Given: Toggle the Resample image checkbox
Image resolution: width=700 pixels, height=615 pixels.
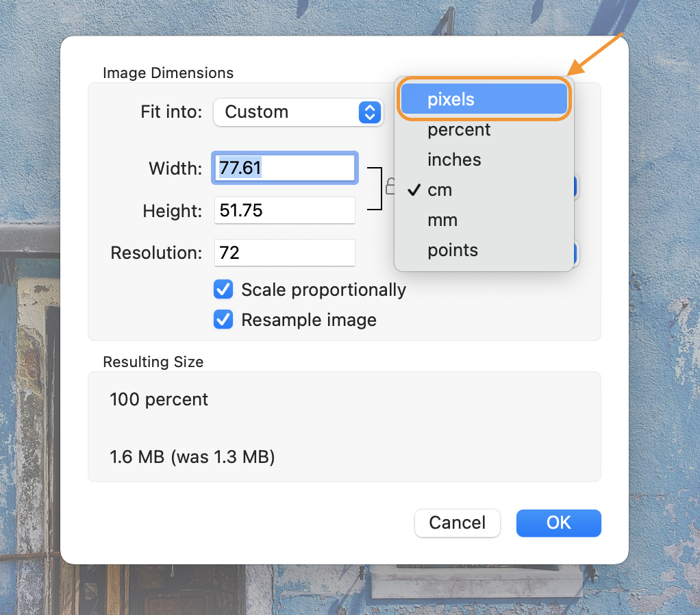Looking at the screenshot, I should 223,320.
